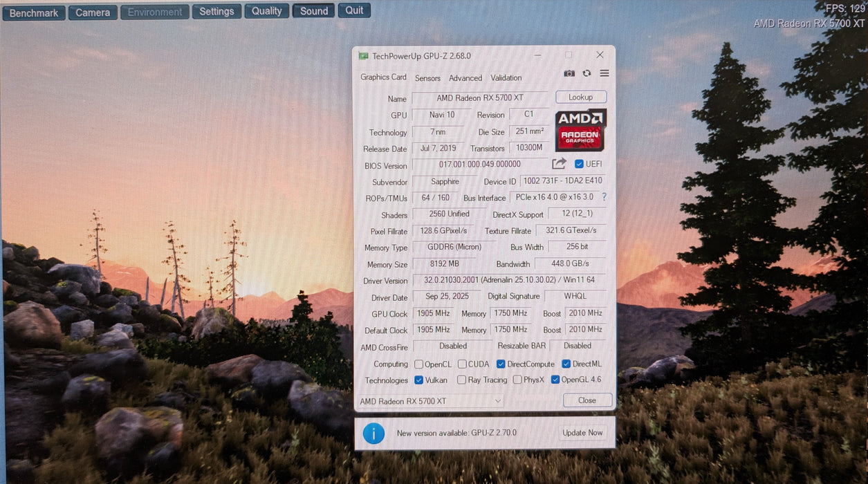Viewport: 868px width, 484px height.
Task: Switch to the Graphics Card tab
Action: [383, 77]
